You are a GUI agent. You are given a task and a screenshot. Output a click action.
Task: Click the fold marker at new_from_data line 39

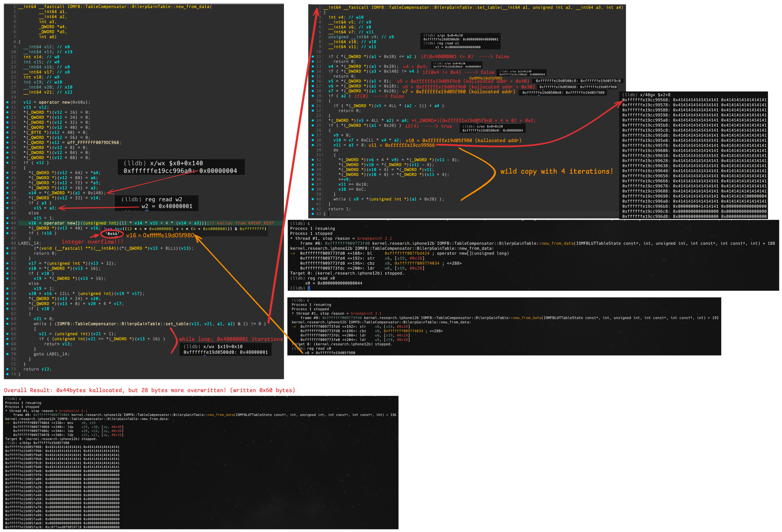[18, 201]
